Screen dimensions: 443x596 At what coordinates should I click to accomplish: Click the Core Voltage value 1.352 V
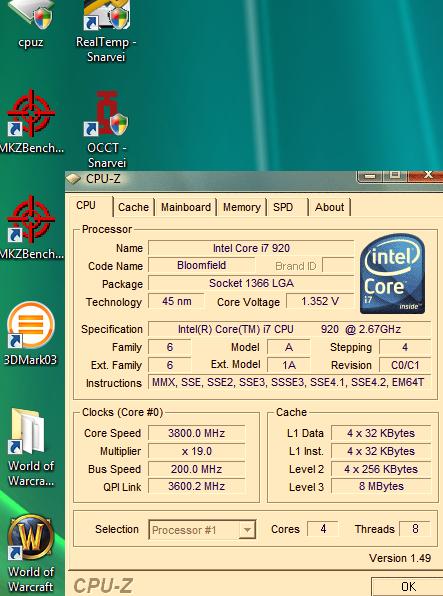tap(320, 301)
